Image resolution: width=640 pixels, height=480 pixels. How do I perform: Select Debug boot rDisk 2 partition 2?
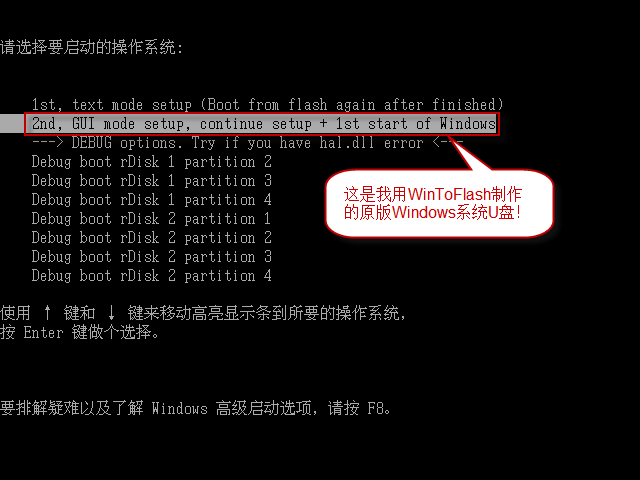(151, 238)
